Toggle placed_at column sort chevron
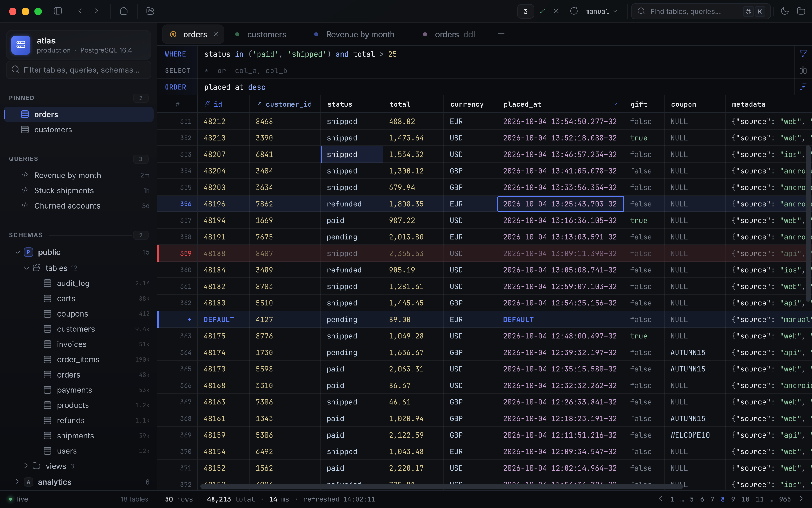The image size is (812, 508). pos(615,104)
